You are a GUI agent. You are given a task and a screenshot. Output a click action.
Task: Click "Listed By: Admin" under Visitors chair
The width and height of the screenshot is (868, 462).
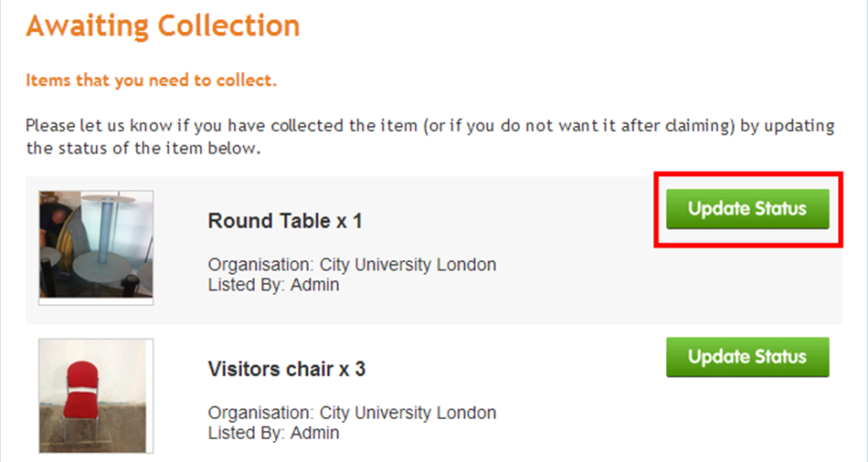pyautogui.click(x=273, y=433)
